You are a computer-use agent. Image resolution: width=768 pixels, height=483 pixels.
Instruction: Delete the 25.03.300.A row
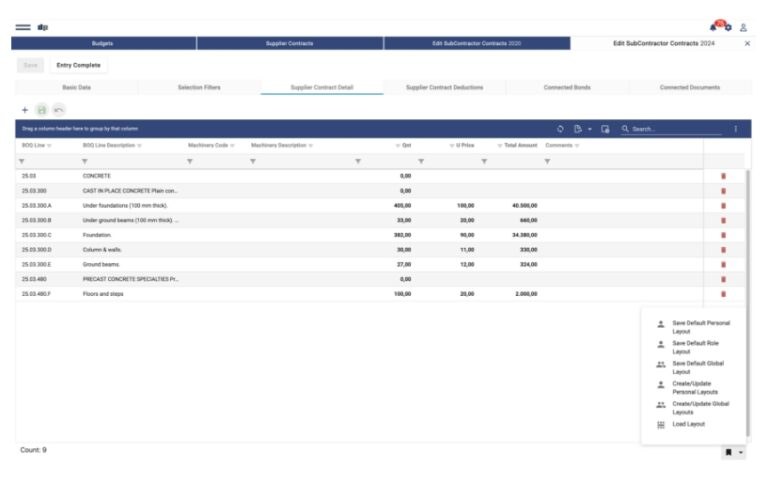tap(723, 206)
